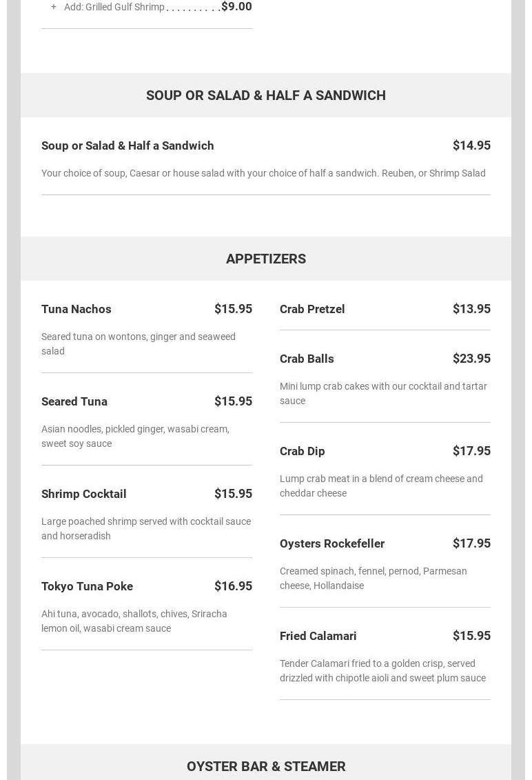Open the Oyster Bar & Steamer section header

pyautogui.click(x=266, y=766)
